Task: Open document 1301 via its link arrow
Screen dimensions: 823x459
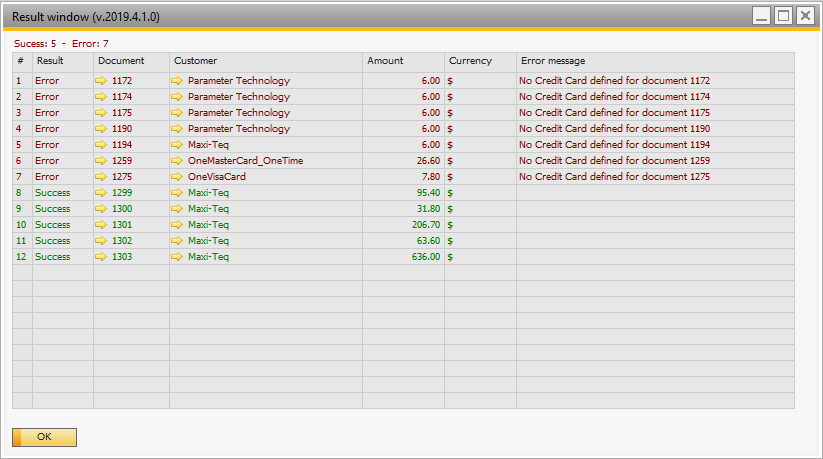Action: (x=101, y=225)
